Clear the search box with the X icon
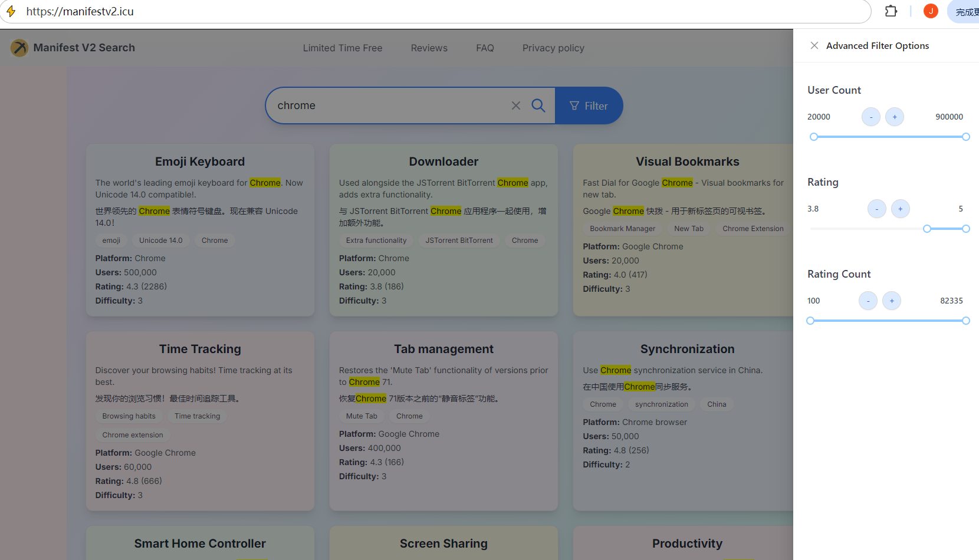 (x=516, y=106)
